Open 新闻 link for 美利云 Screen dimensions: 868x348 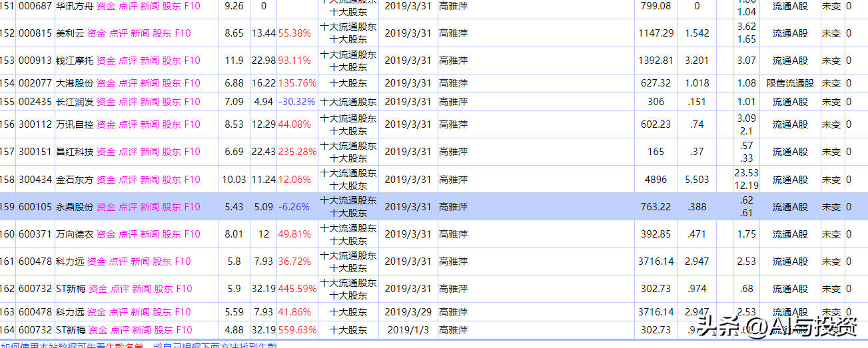141,33
